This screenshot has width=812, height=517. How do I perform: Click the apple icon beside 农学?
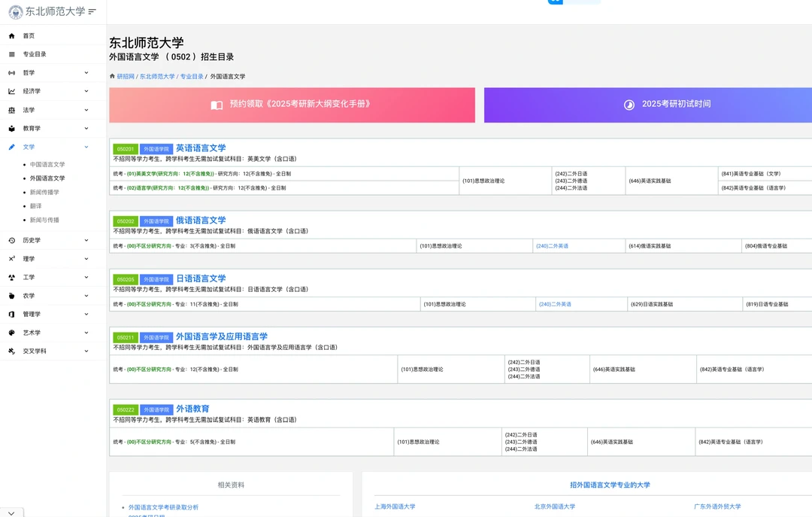click(x=11, y=296)
